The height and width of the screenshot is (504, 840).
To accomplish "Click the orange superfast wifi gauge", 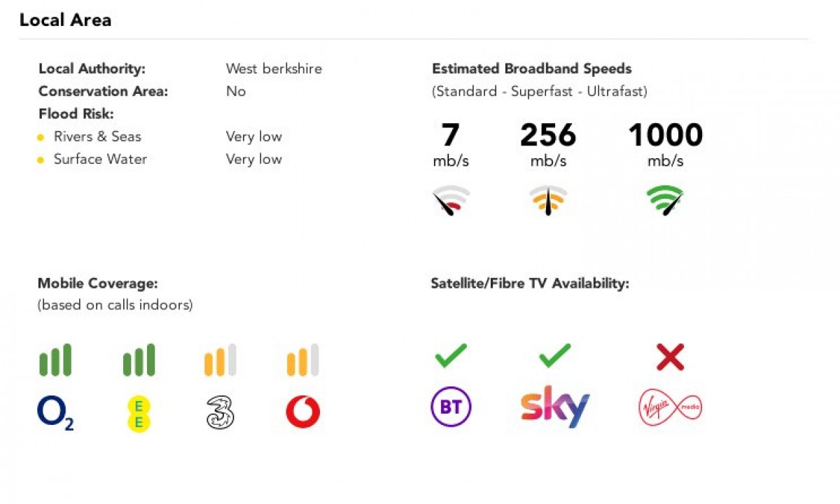I will pos(547,200).
